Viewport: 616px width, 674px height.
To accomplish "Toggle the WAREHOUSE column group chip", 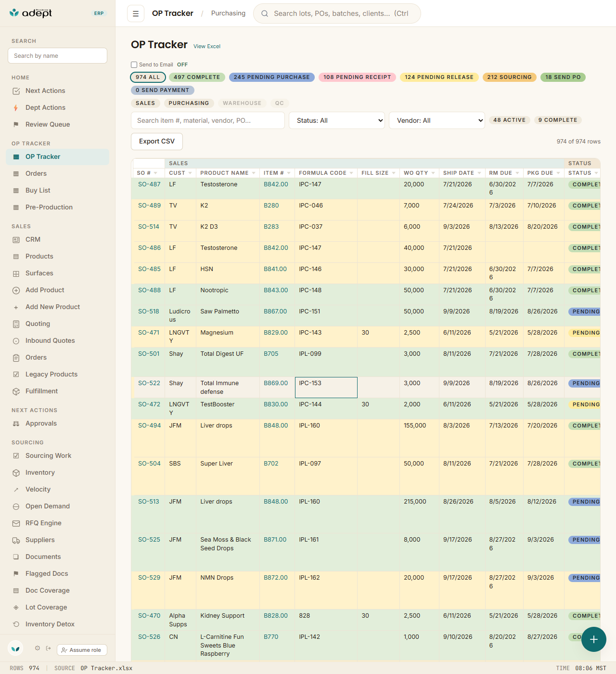I will click(242, 103).
